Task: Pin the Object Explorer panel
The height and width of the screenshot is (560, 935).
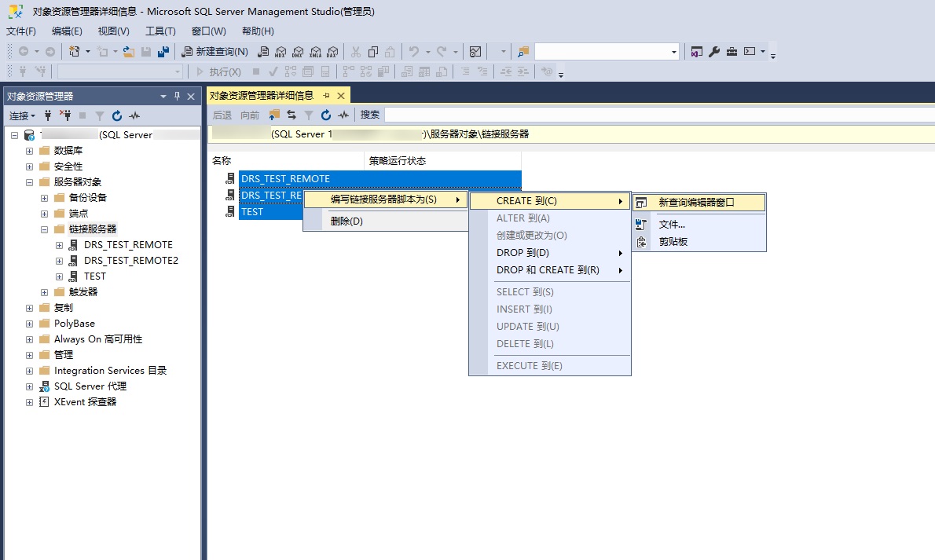Action: [177, 96]
